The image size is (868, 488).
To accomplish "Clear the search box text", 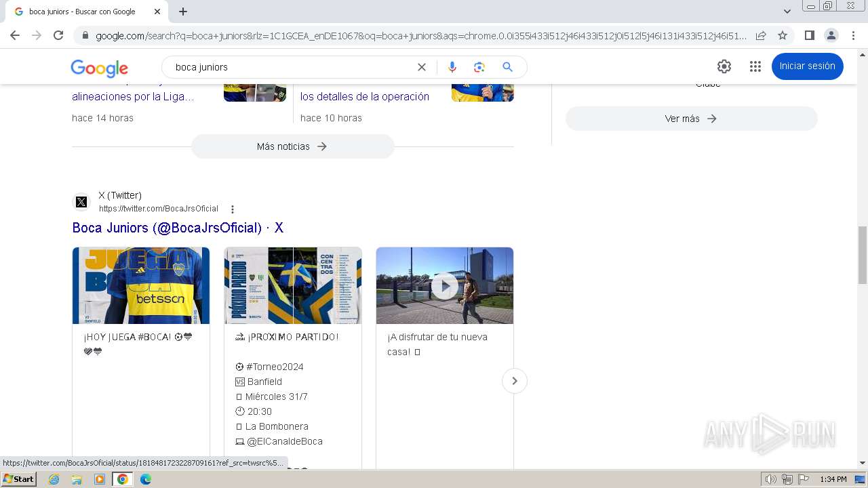I will (422, 67).
